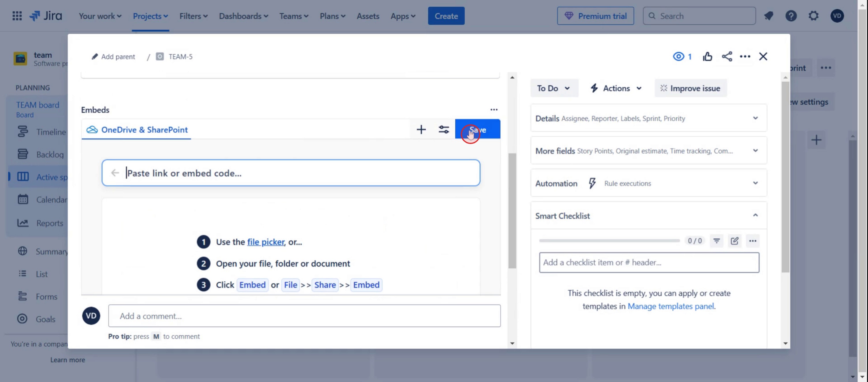Open Jira notifications bell icon

point(768,16)
